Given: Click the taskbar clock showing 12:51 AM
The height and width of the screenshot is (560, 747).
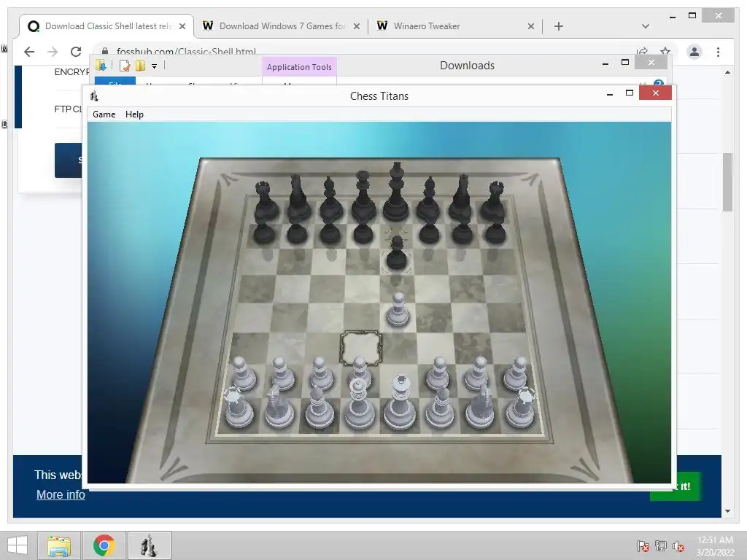Looking at the screenshot, I should coord(715,545).
